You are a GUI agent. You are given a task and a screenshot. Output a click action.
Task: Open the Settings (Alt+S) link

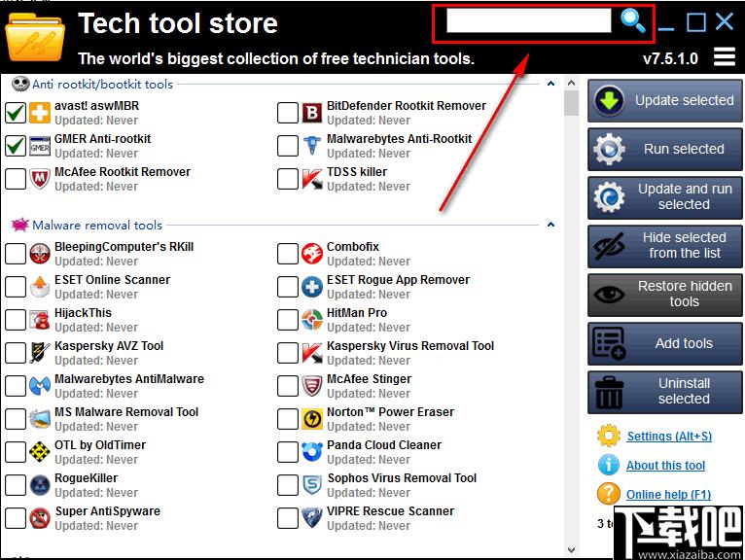(669, 436)
